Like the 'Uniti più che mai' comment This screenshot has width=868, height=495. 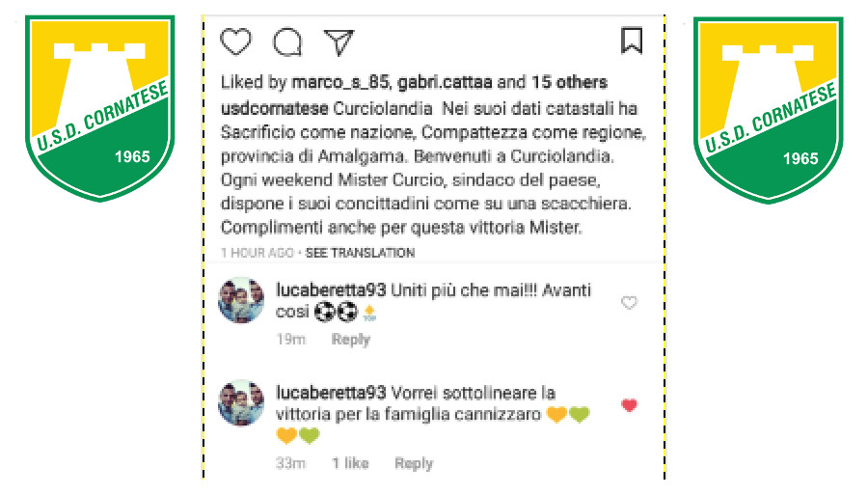[629, 303]
